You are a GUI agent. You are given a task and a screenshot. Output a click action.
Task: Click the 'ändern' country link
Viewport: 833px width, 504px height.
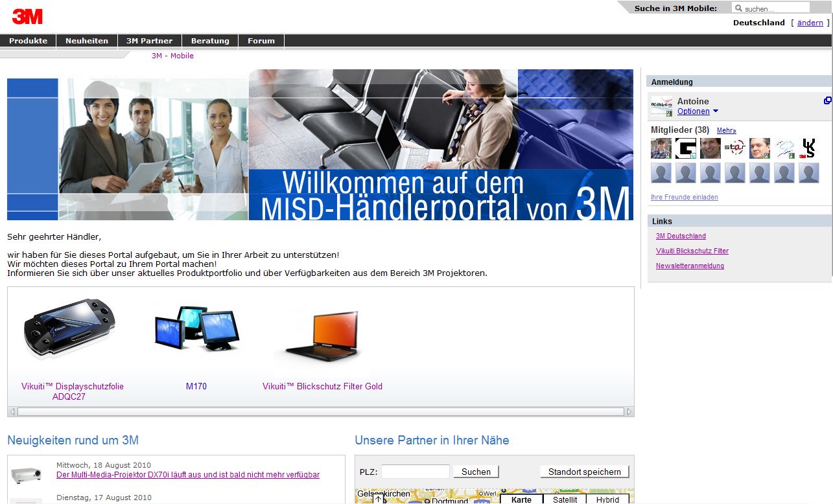[810, 23]
